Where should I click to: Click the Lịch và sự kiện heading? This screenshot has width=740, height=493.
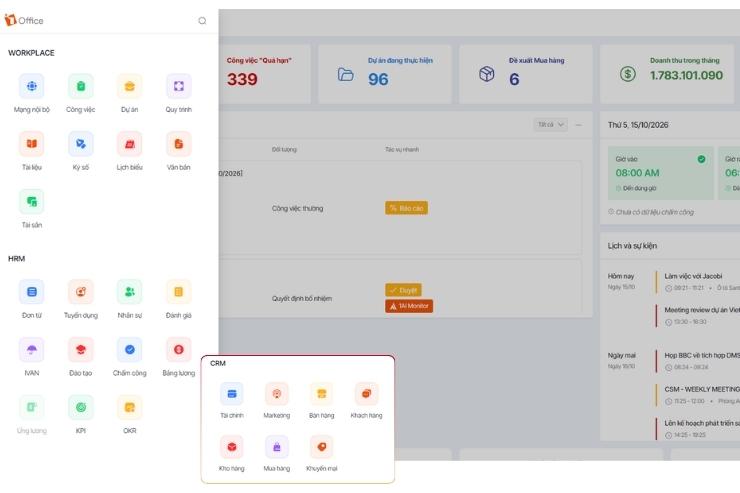point(632,246)
